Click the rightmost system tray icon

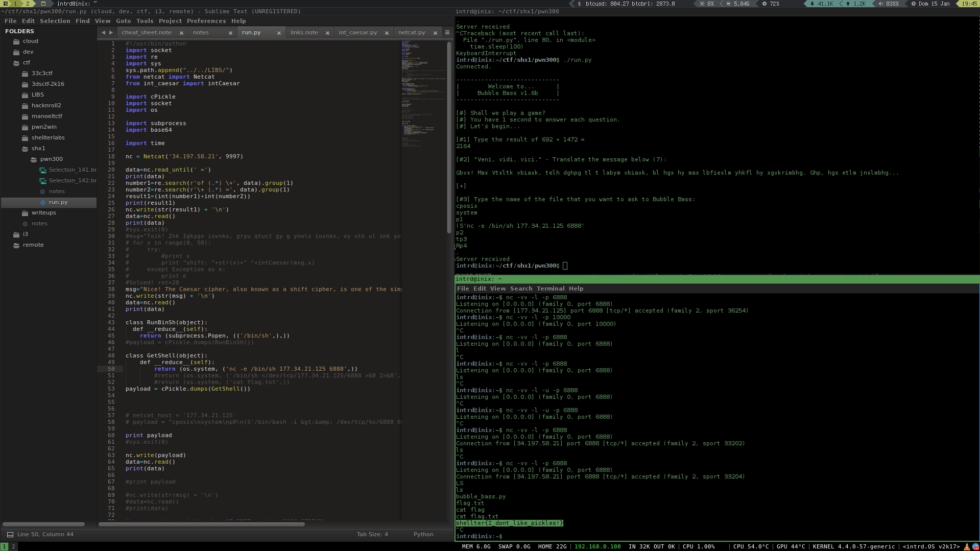[975, 546]
